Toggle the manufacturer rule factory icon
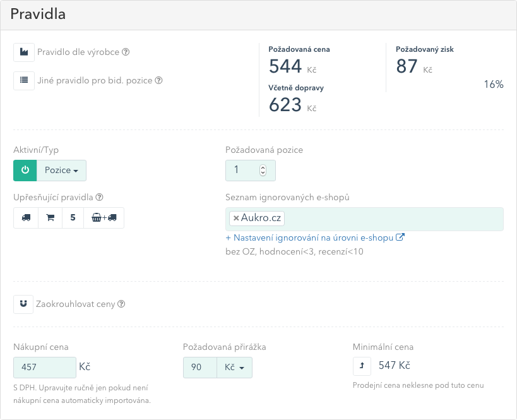 tap(24, 52)
